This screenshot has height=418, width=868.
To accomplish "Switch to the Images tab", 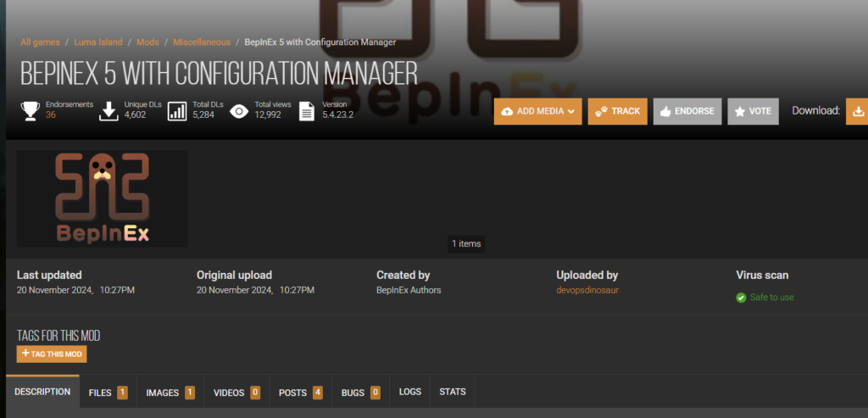I will (x=170, y=393).
